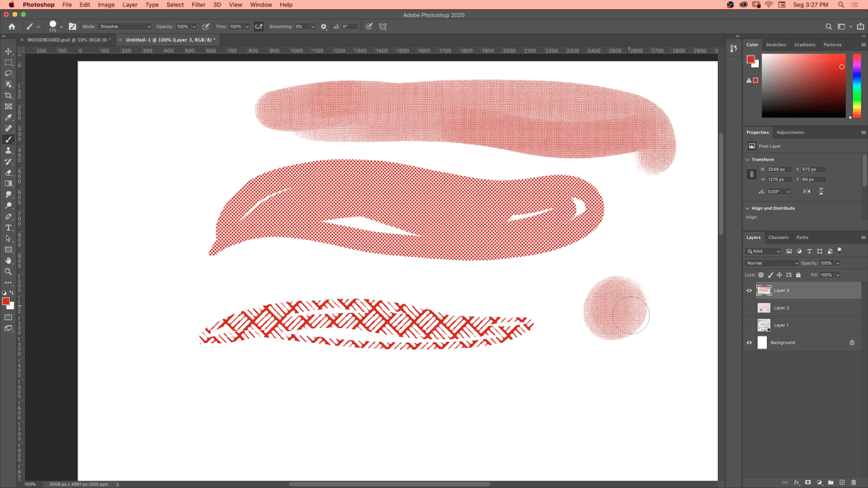The width and height of the screenshot is (868, 488).
Task: Open the Filter menu
Action: pyautogui.click(x=199, y=5)
